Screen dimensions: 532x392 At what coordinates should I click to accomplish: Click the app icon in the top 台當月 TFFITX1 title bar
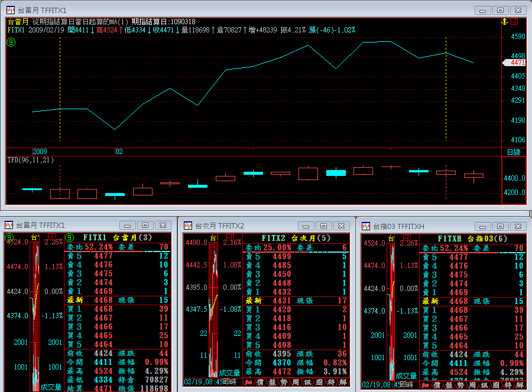point(11,10)
